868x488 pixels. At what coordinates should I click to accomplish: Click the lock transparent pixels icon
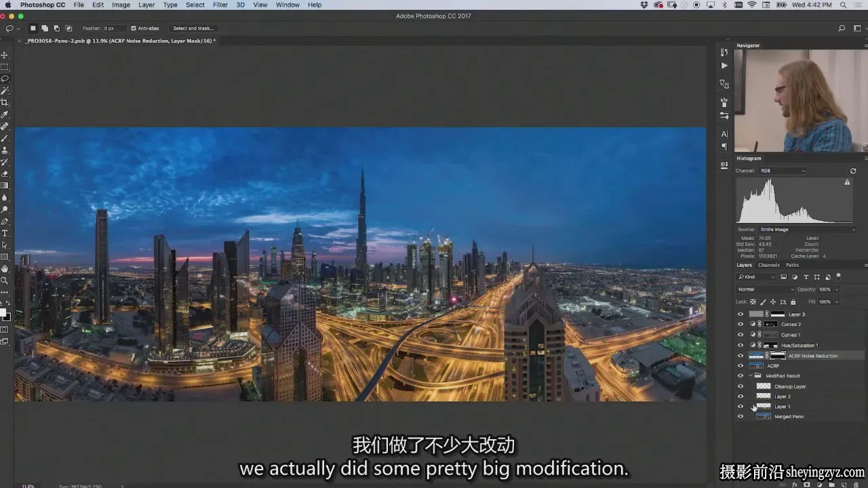[x=753, y=302]
